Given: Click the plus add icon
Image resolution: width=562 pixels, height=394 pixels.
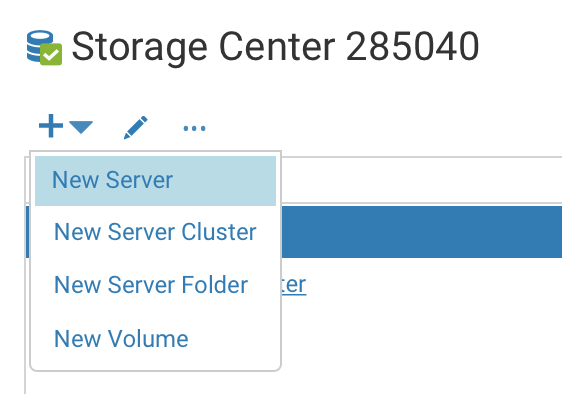Looking at the screenshot, I should coord(51,126).
